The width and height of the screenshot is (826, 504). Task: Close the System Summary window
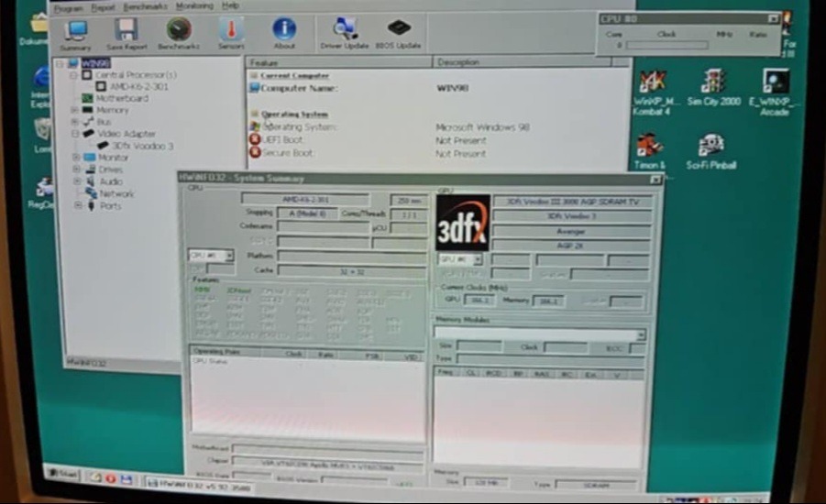click(655, 180)
